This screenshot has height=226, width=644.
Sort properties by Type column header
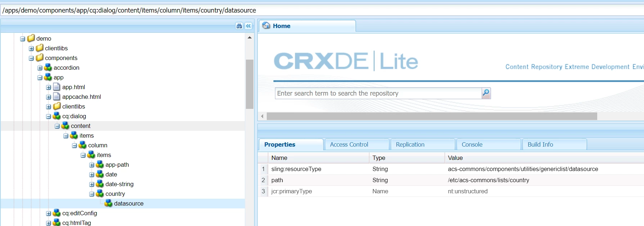coord(407,158)
